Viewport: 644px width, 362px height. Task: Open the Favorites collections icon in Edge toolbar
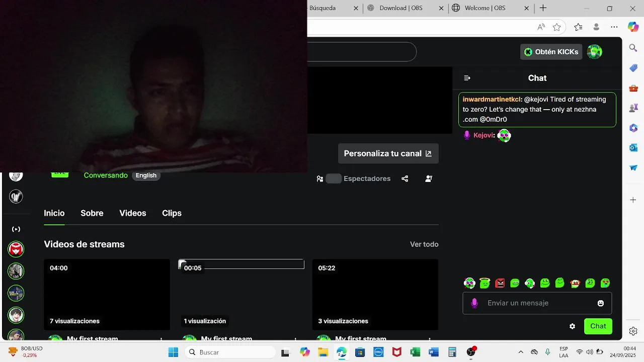[x=578, y=27]
